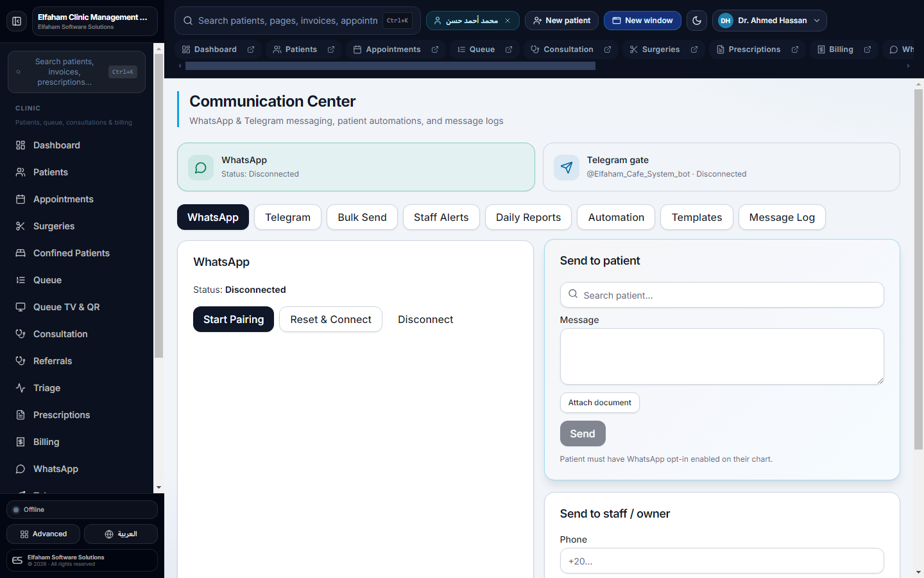Pop out Queue tab external icon
Screen dimensions: 924x578
509,49
